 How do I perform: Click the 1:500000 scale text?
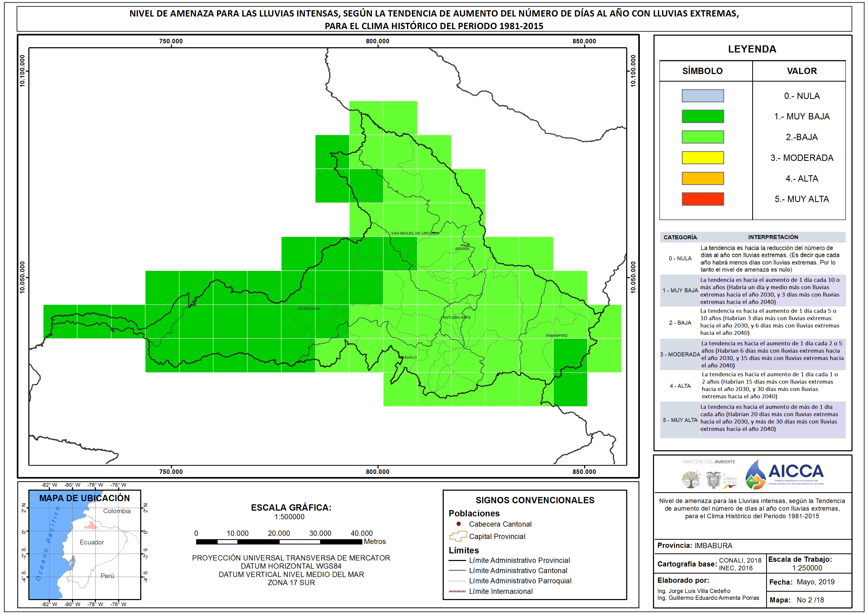point(289,517)
